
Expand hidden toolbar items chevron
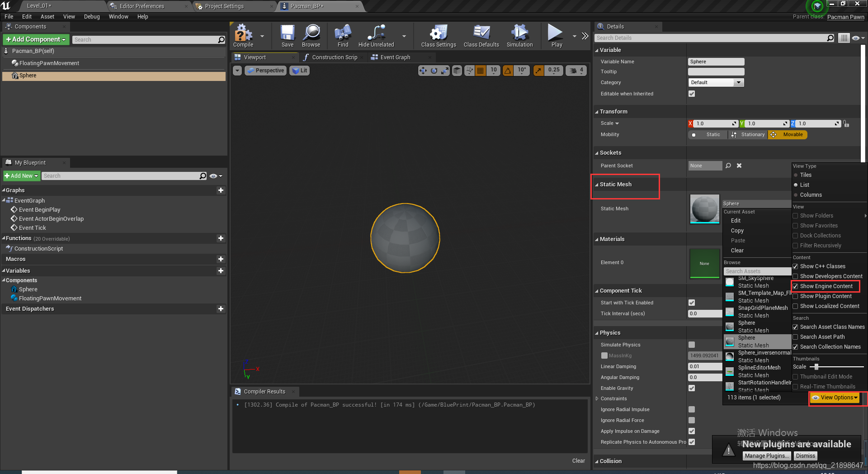[585, 36]
